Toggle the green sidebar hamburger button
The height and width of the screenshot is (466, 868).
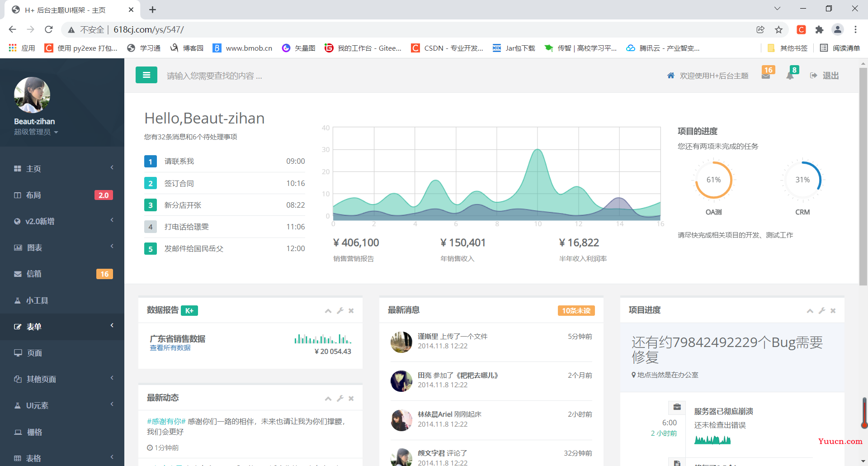(x=146, y=75)
